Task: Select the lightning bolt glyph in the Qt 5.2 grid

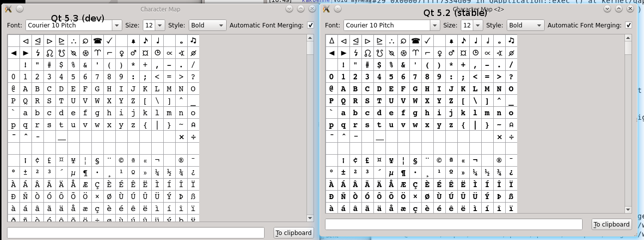Action: pyautogui.click(x=355, y=53)
